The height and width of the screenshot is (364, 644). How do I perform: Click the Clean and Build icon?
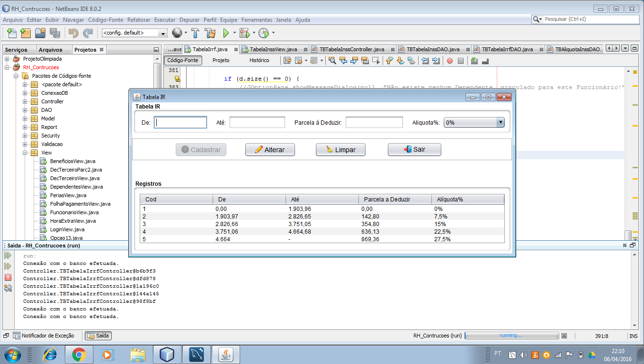pos(210,33)
